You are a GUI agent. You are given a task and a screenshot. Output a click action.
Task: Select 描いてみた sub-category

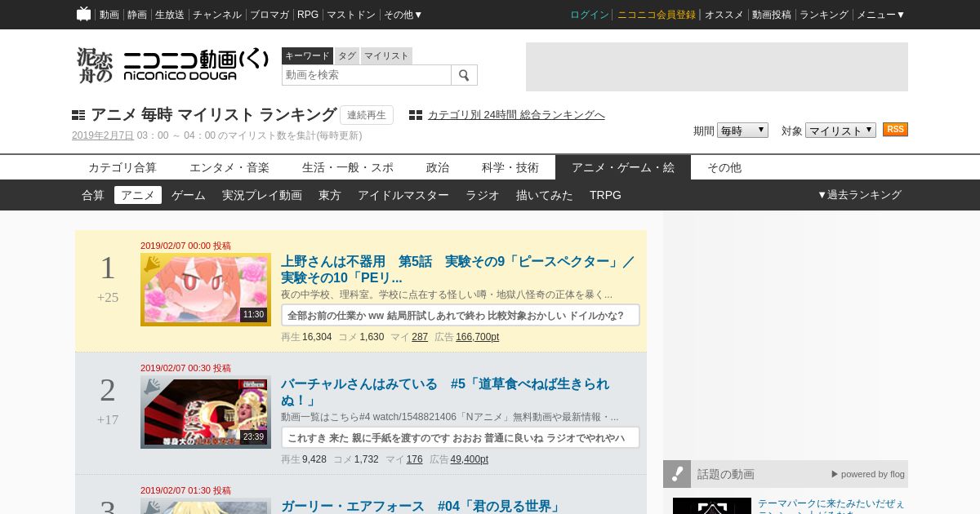click(x=545, y=195)
